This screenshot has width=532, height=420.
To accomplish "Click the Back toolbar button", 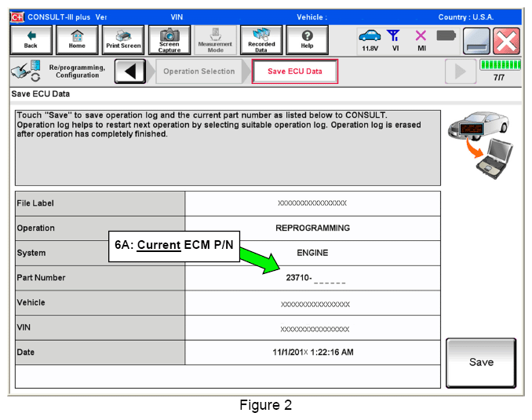I will tap(31, 40).
